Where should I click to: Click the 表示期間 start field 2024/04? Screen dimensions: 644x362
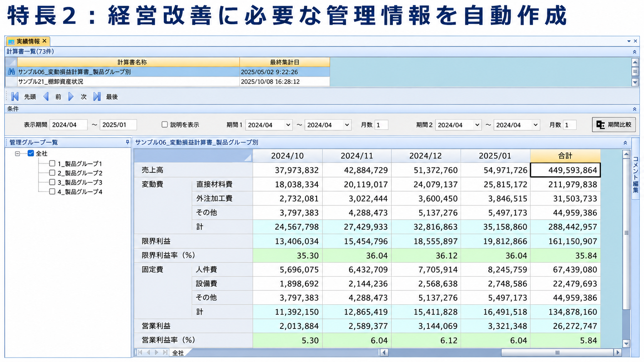(x=69, y=125)
